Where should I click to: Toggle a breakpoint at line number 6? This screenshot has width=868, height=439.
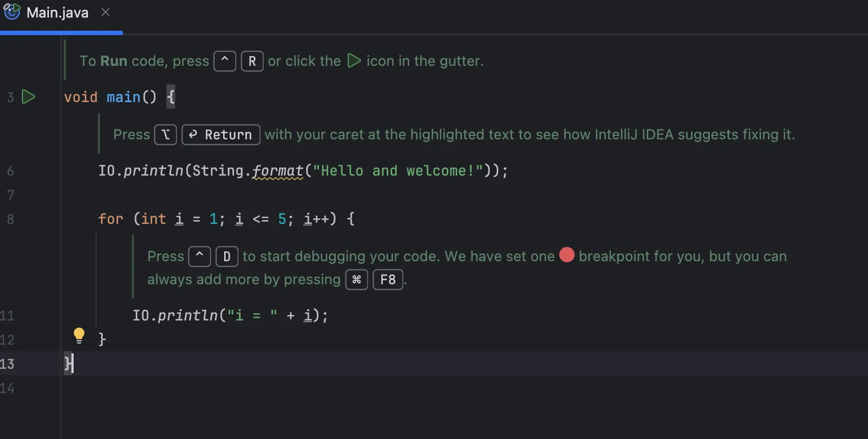pos(10,171)
